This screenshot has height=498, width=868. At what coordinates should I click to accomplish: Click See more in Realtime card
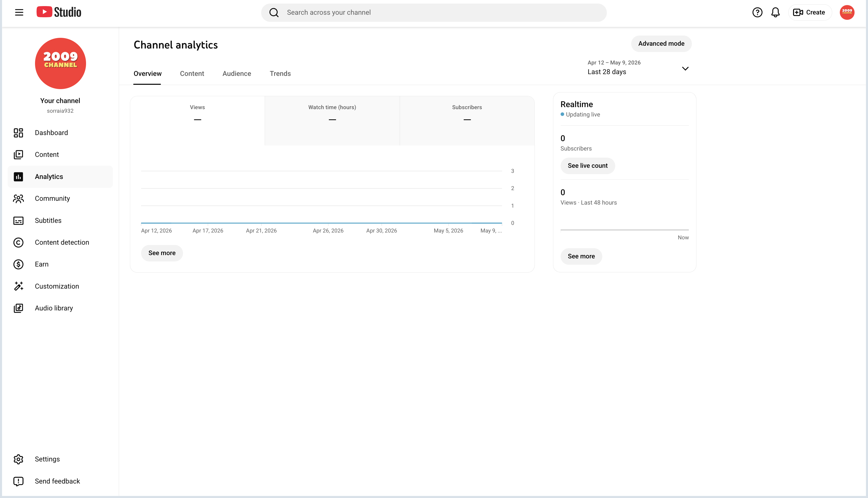pos(581,256)
